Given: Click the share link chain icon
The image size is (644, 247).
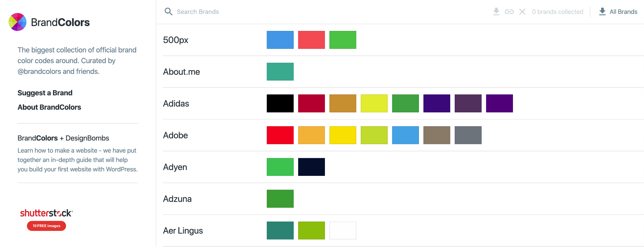Looking at the screenshot, I should click(x=509, y=12).
